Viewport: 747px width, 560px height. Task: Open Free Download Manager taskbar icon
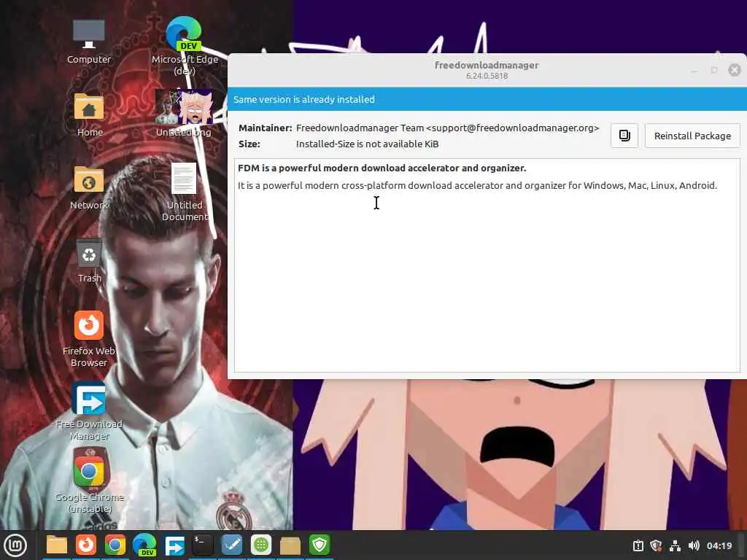coord(174,545)
